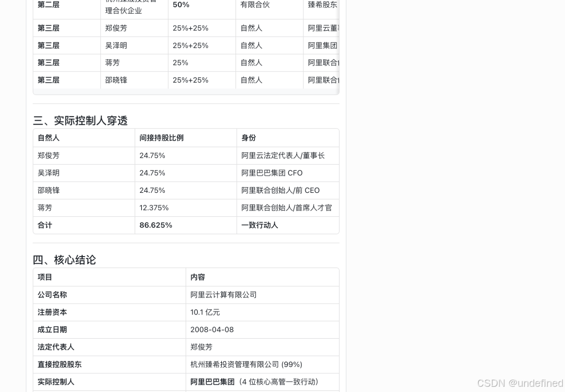The height and width of the screenshot is (392, 565).
Task: Click 阿里云法定代表人/董事长 cell
Action: click(283, 156)
